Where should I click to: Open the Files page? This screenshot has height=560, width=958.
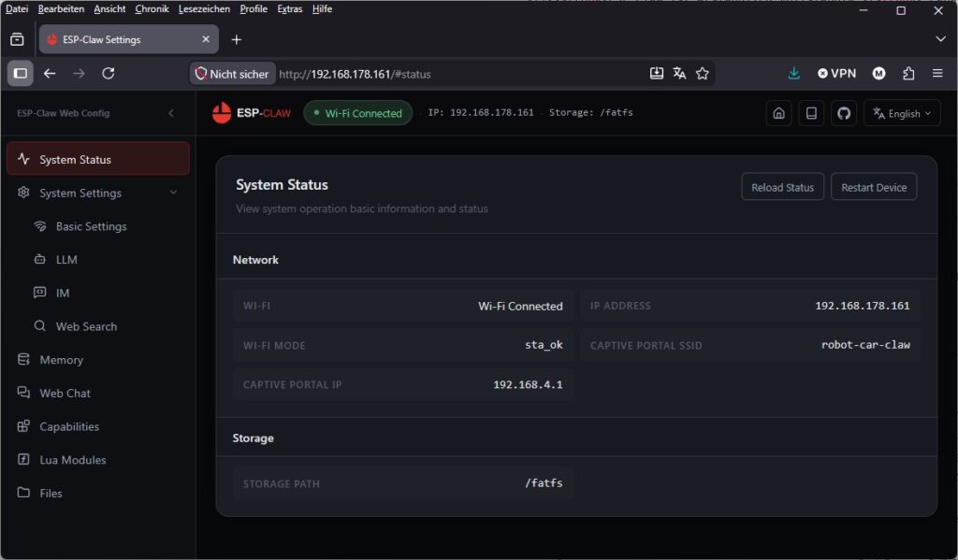(x=51, y=493)
